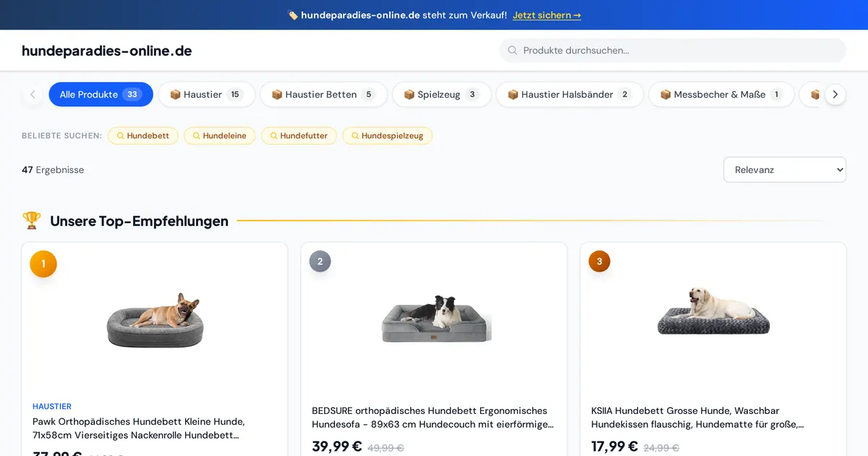This screenshot has width=868, height=456.
Task: Open KSIIA Hundebett Grosse Hunde title
Action: point(697,417)
